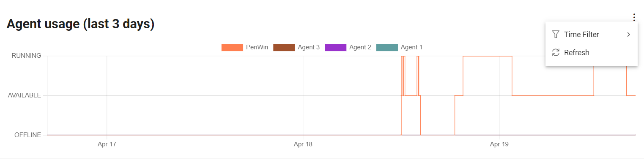Click the Apr 19 date axis label
This screenshot has width=644, height=159.
click(x=499, y=144)
